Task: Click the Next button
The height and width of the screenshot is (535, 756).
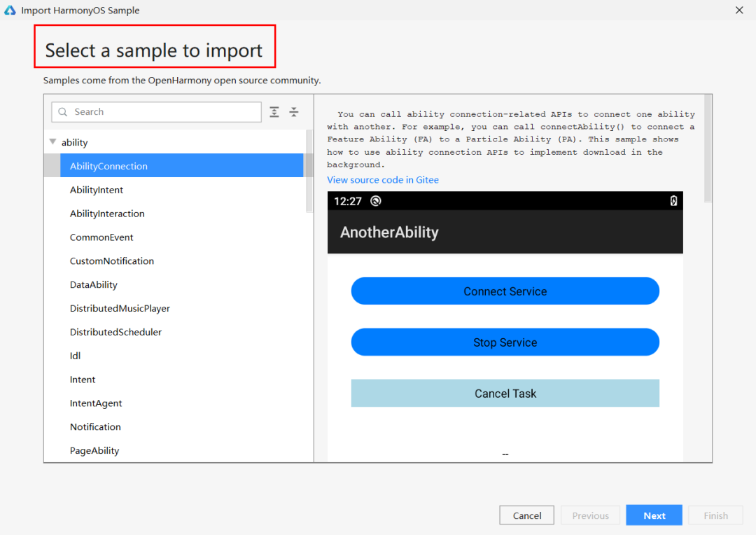Action: point(654,515)
